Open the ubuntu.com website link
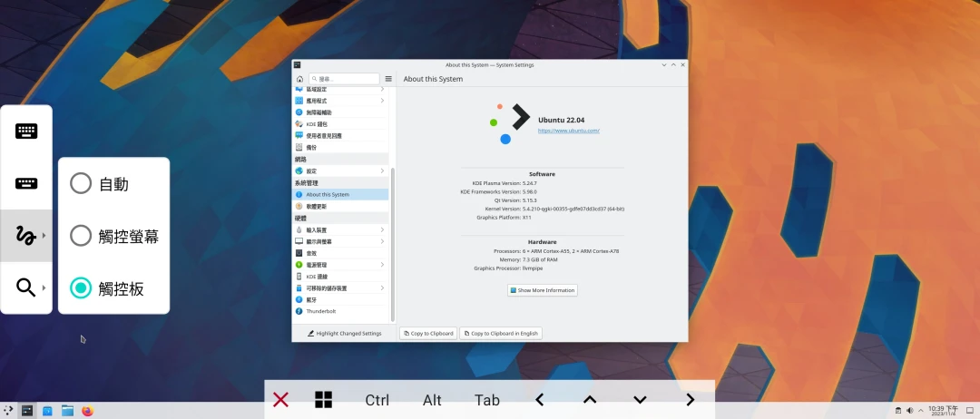Viewport: 980px width, 419px height. [568, 131]
